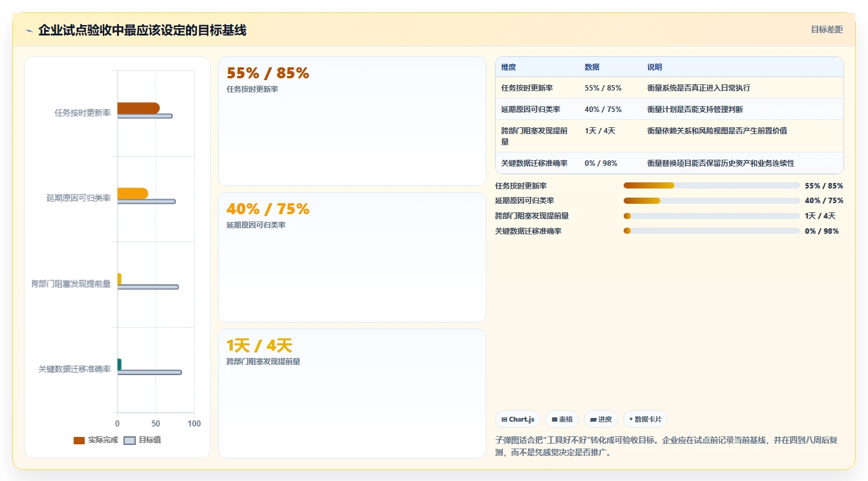Screen dimensions: 868x481
Task: Click the 55% / 85% value beside its progress bar
Action: click(824, 185)
